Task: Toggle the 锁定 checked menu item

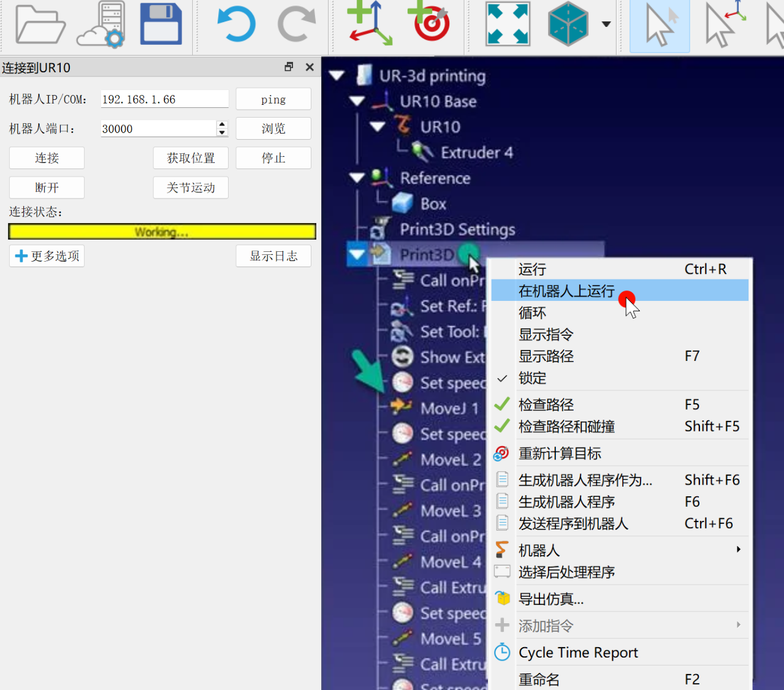Action: coord(532,378)
